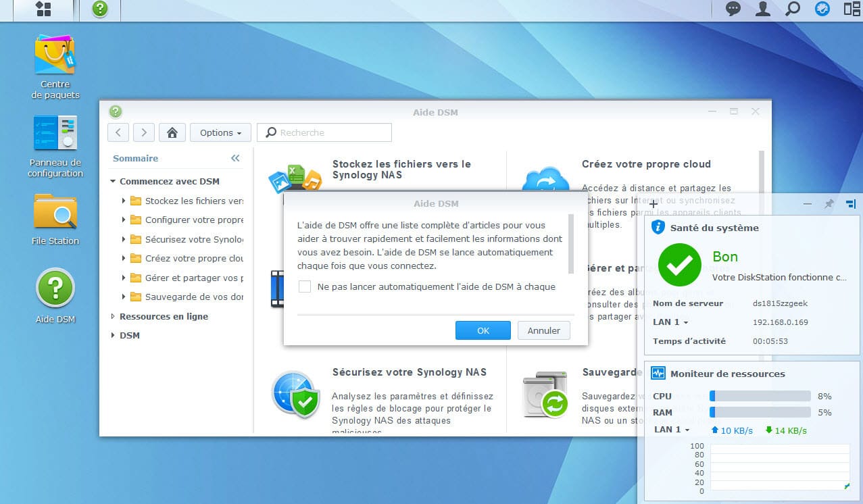The width and height of the screenshot is (863, 504).
Task: Open the user account options icon
Action: [x=763, y=9]
